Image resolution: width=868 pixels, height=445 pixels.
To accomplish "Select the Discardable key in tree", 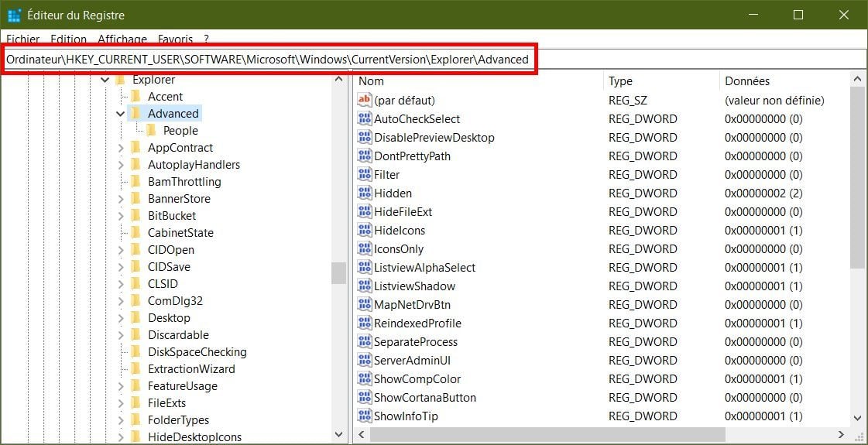I will (178, 335).
